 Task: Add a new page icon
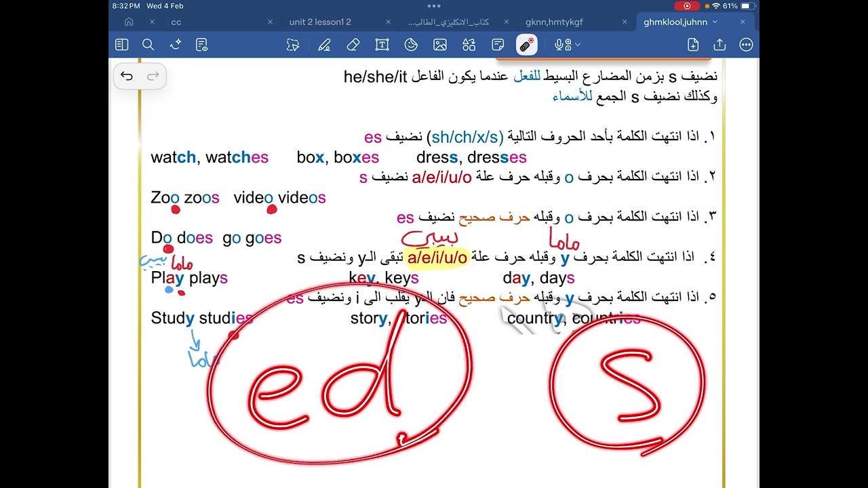coord(693,45)
